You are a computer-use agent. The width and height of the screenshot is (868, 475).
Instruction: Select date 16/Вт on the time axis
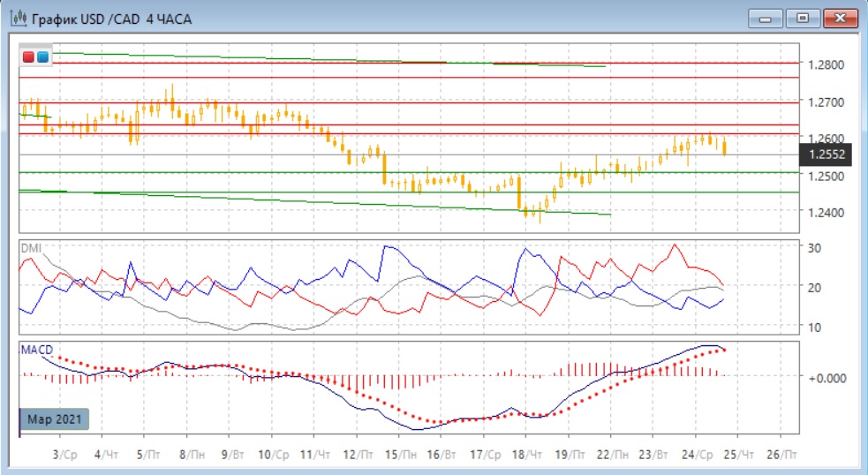(442, 455)
